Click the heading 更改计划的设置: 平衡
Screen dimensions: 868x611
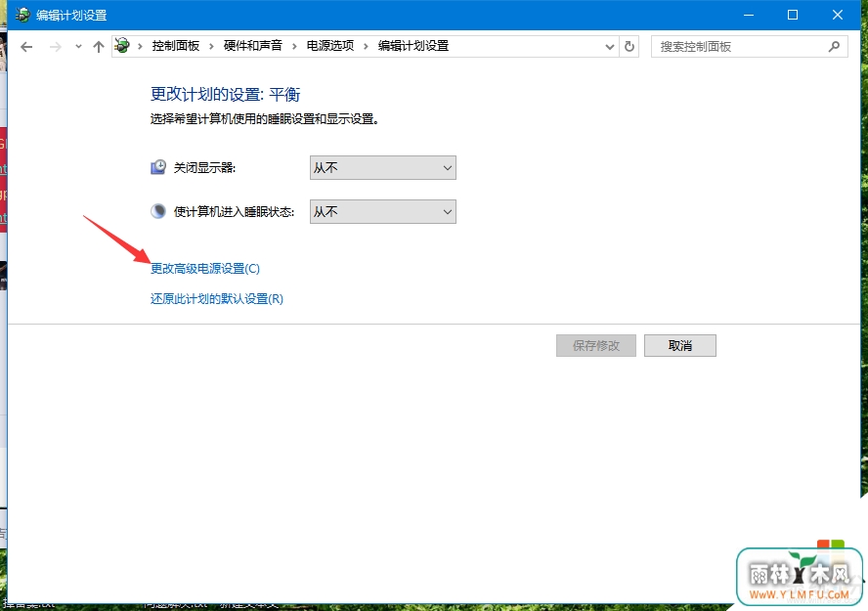[x=225, y=94]
